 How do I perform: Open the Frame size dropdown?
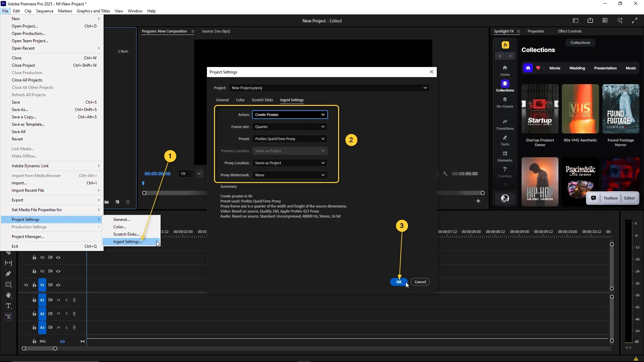(290, 127)
